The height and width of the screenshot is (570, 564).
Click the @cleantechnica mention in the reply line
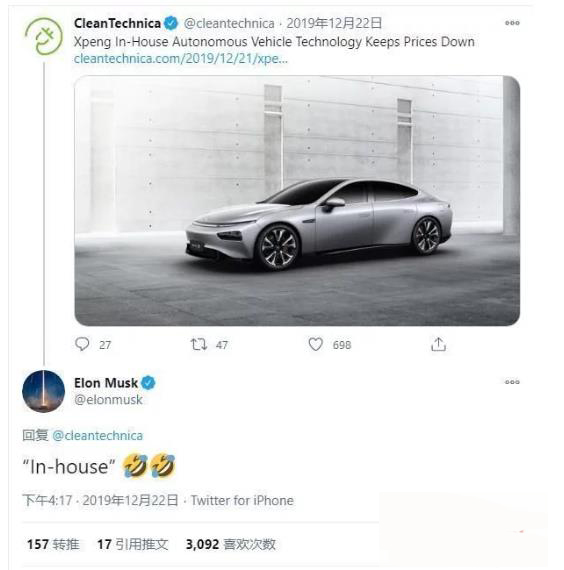tap(97, 435)
